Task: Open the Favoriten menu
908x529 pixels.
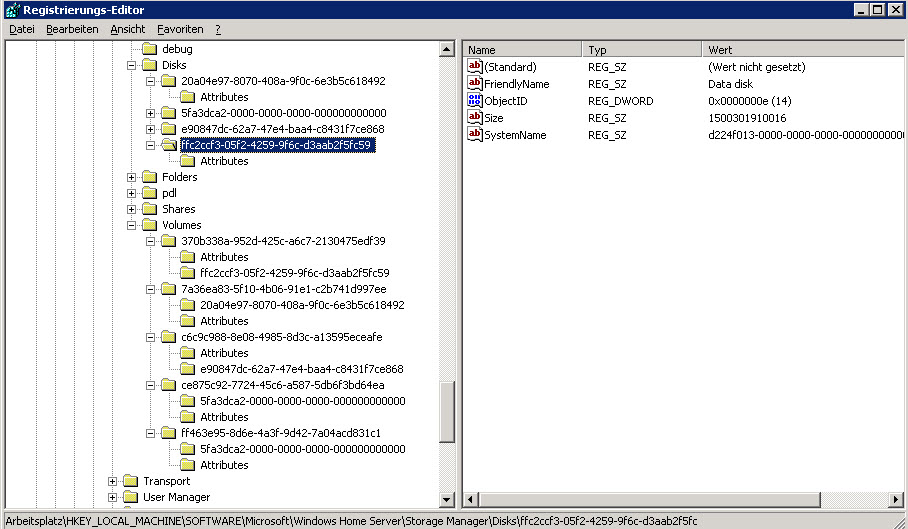Action: click(180, 29)
